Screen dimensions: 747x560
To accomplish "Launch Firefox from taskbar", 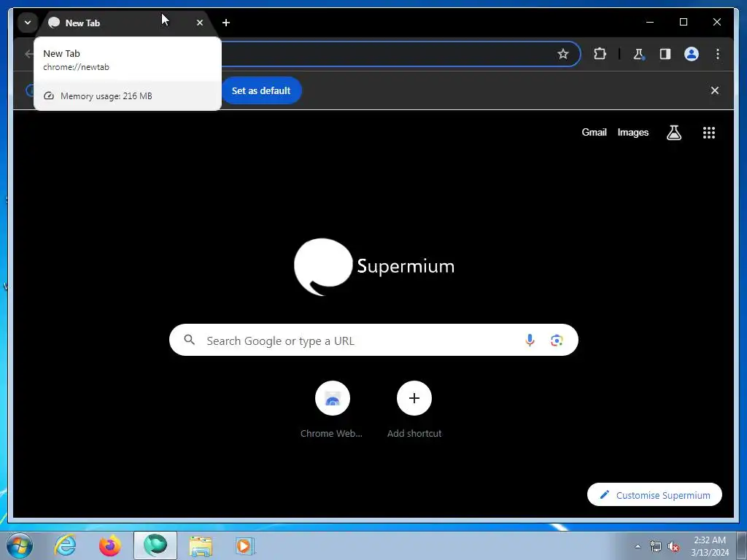I will pos(109,545).
